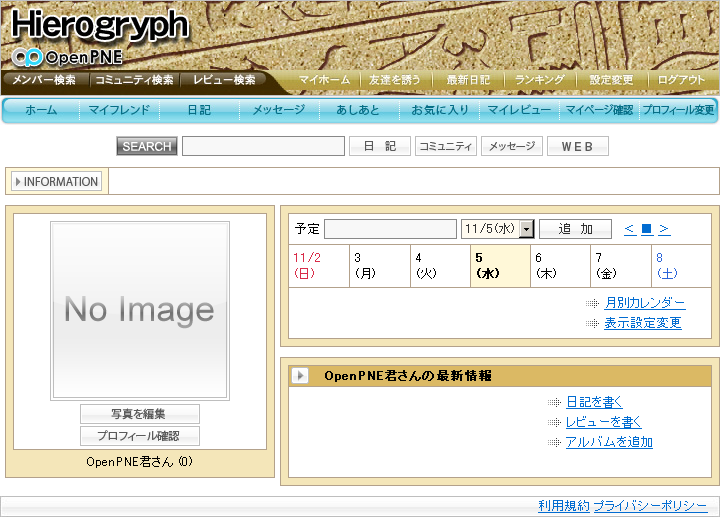Go to previous week arrow
The image size is (720, 517).
[630, 229]
